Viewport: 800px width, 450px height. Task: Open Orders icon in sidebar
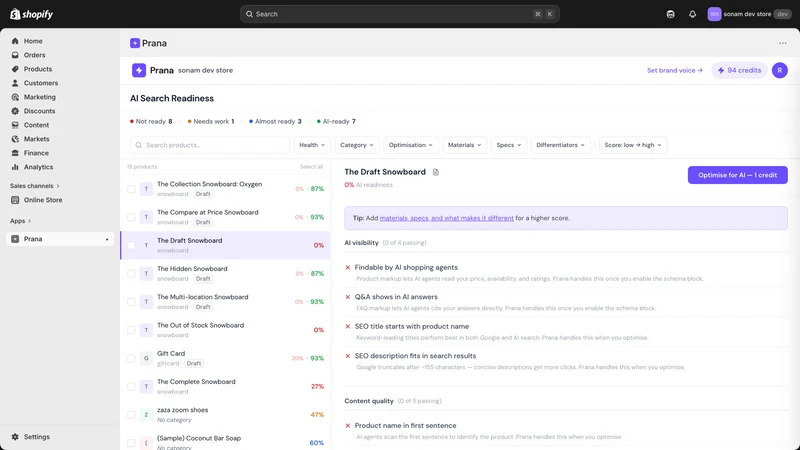(15, 55)
